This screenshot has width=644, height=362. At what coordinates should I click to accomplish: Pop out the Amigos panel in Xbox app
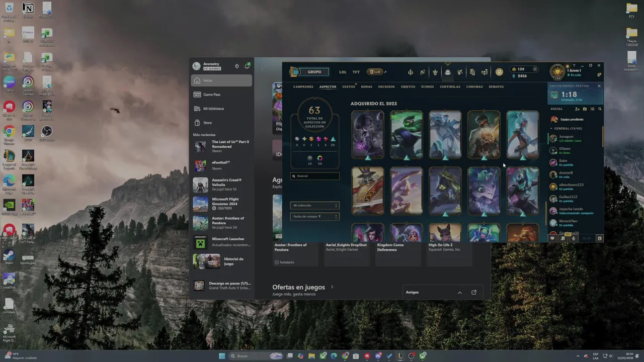pyautogui.click(x=473, y=292)
